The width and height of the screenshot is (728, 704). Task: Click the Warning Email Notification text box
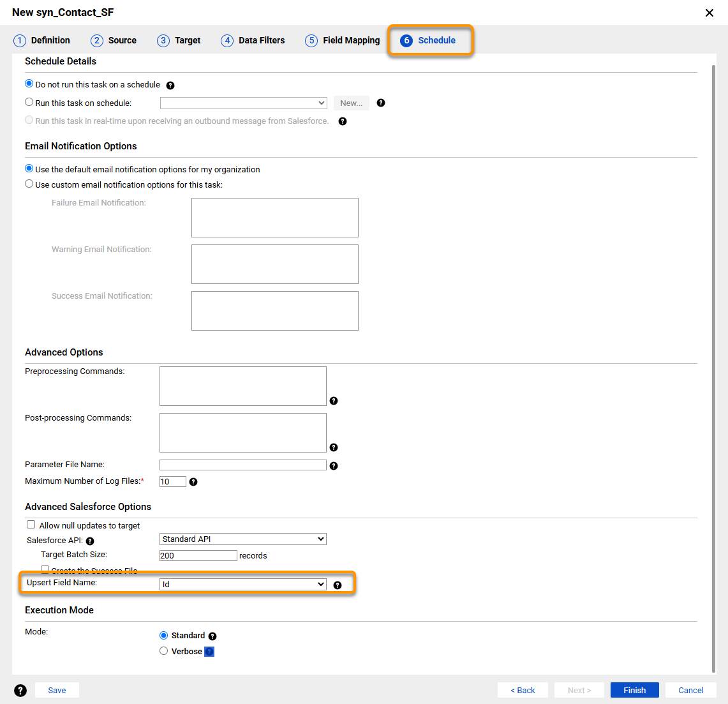(275, 264)
